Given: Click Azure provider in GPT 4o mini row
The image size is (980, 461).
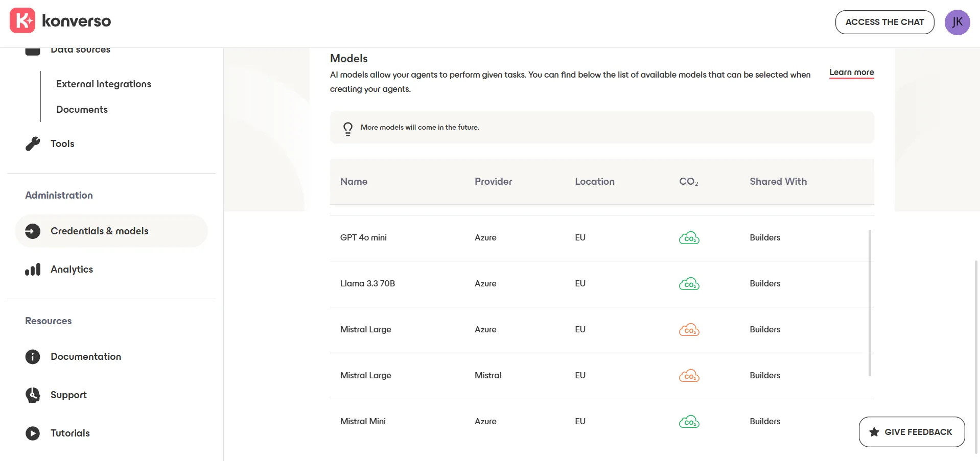Looking at the screenshot, I should (x=485, y=238).
